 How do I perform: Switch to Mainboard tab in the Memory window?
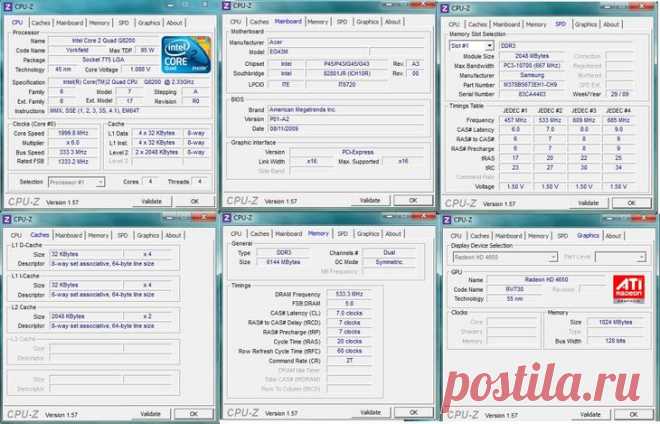(x=289, y=234)
